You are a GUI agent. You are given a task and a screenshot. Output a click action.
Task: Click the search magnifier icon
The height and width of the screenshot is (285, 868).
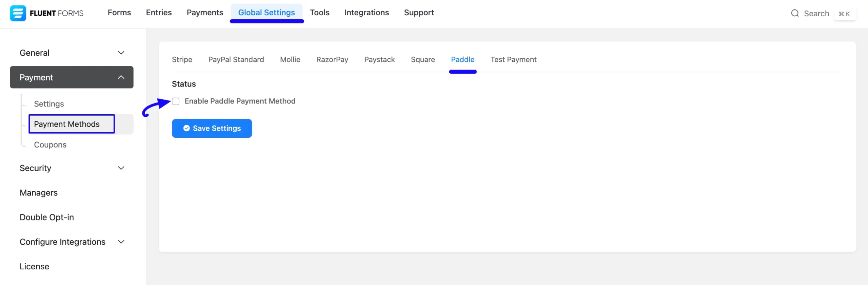pyautogui.click(x=795, y=13)
